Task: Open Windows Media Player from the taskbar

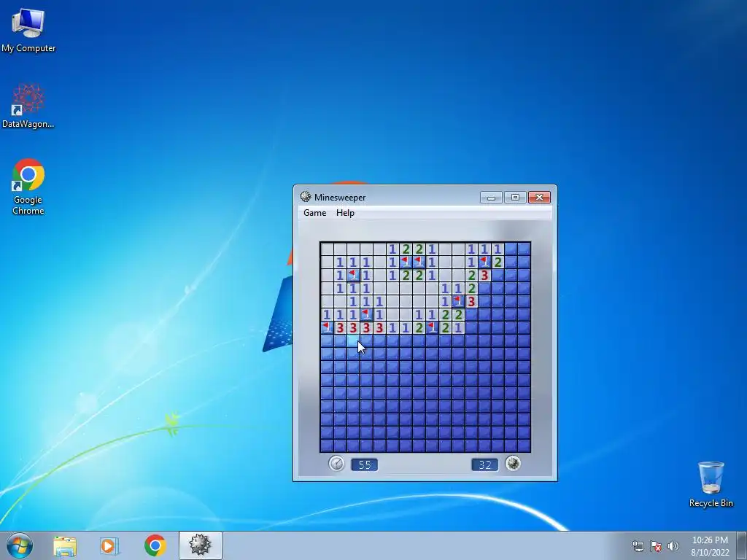Action: click(109, 545)
